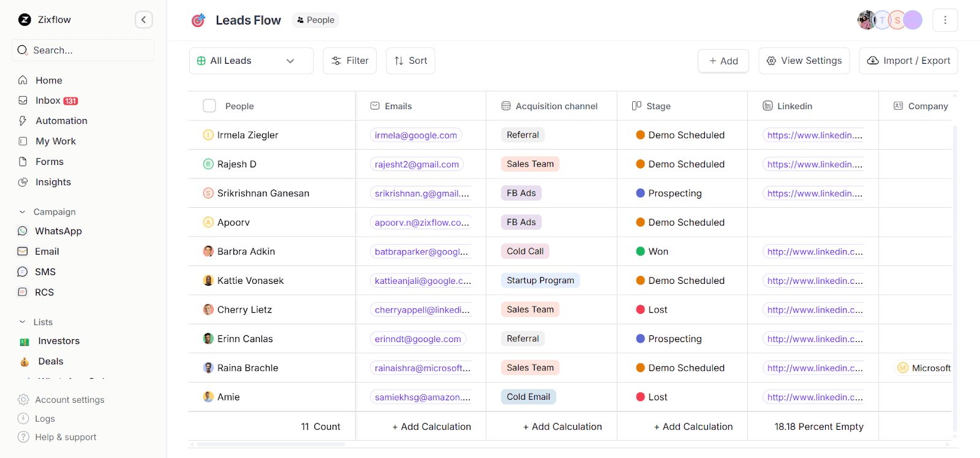Click the Zixflow logo icon

[24, 20]
